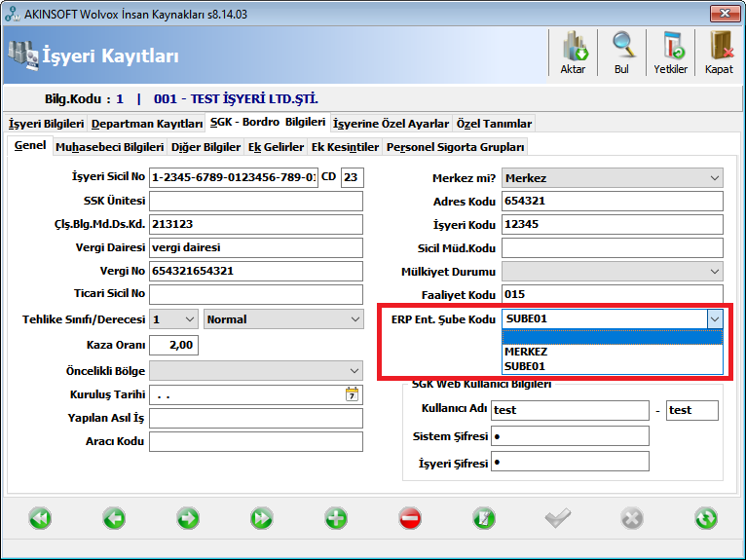Click Adres Kodu field with 654321

(613, 201)
